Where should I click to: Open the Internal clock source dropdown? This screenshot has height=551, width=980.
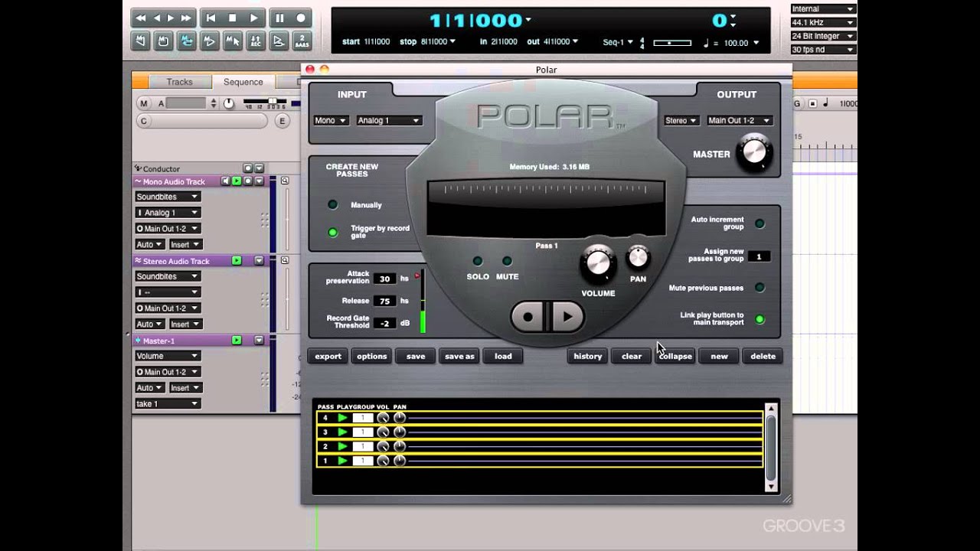pos(822,9)
